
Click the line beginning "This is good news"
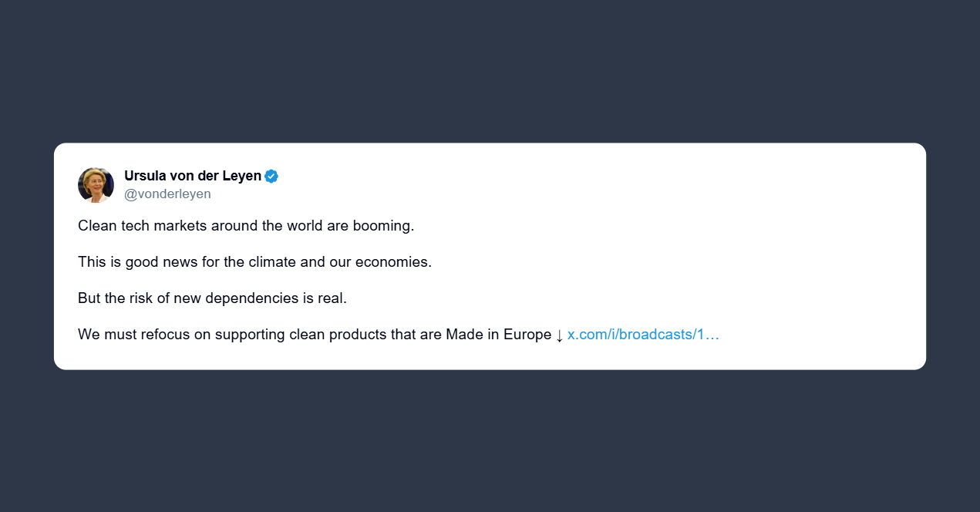pos(254,262)
